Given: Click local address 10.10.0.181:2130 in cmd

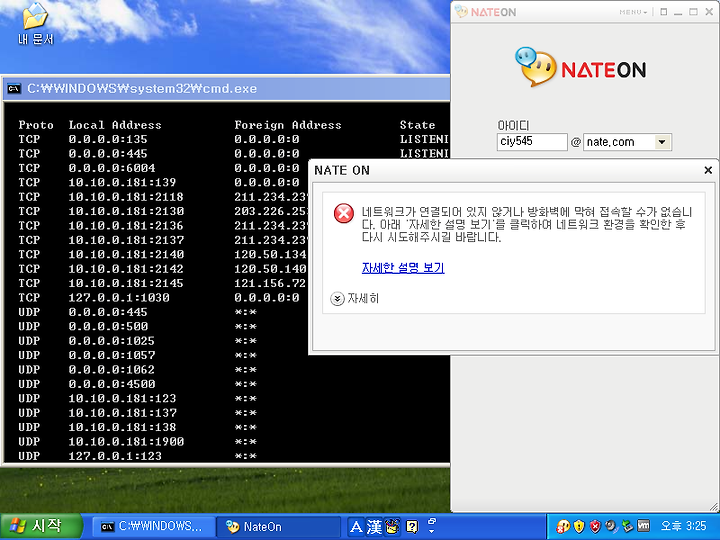Looking at the screenshot, I should [x=126, y=211].
